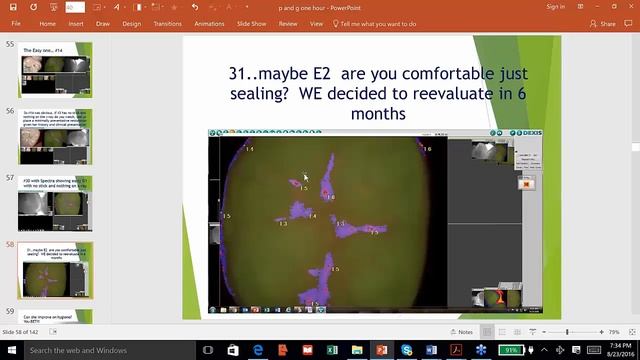Go to the Slide Show ribbon tab
The height and width of the screenshot is (360, 640).
(x=251, y=24)
